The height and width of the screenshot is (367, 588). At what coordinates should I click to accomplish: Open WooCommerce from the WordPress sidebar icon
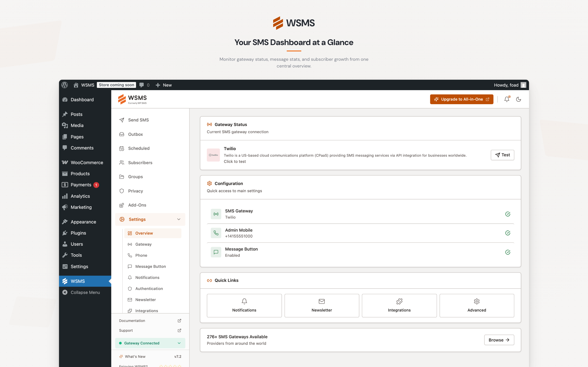click(65, 162)
